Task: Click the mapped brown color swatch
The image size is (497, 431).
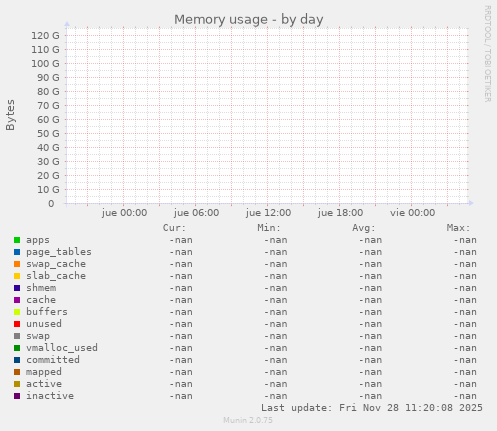Action: point(17,372)
